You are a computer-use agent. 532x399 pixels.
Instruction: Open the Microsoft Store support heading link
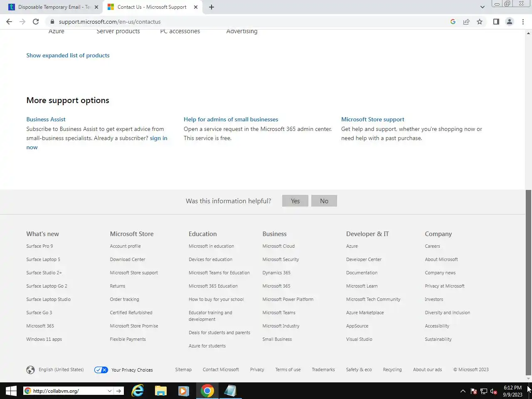372,119
